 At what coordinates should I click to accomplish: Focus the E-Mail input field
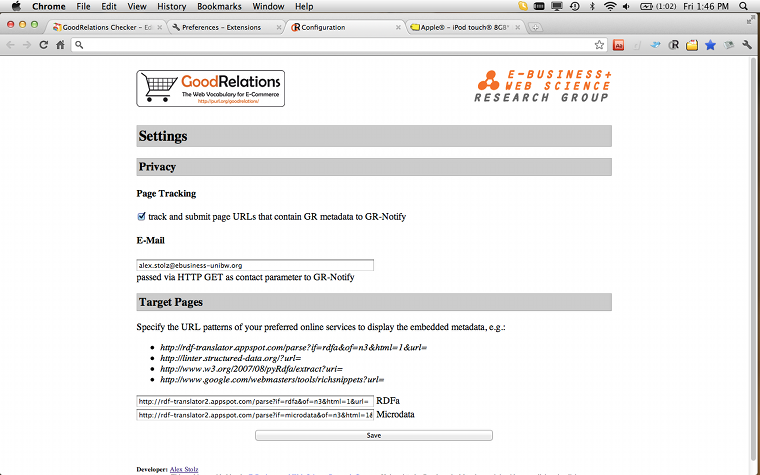pos(255,265)
